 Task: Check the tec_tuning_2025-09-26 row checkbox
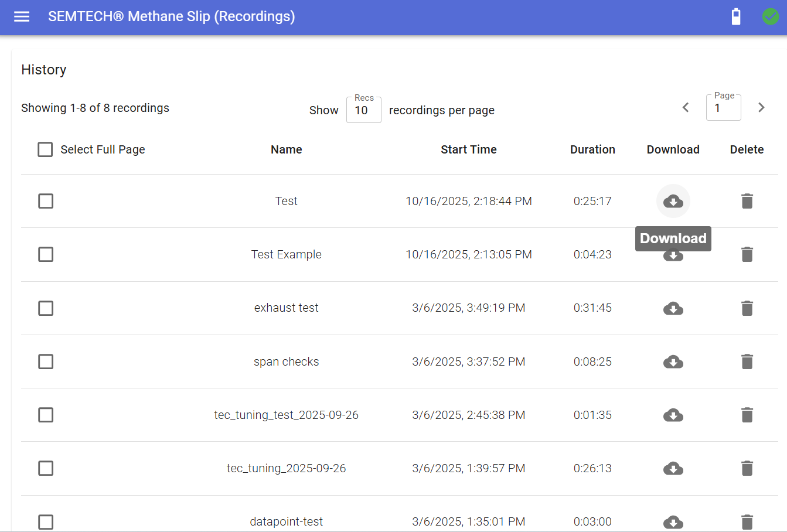pyautogui.click(x=46, y=468)
